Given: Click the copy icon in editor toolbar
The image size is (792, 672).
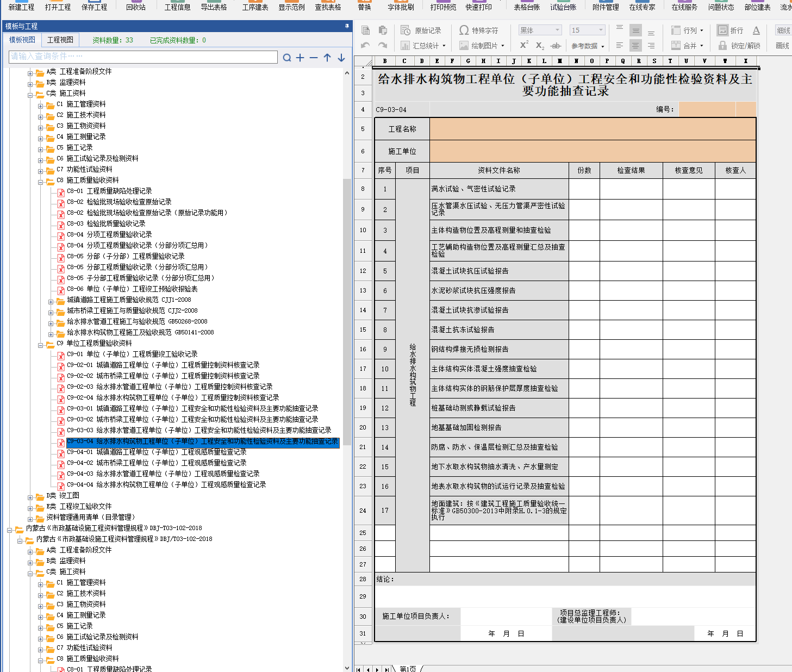Looking at the screenshot, I should pos(366,30).
